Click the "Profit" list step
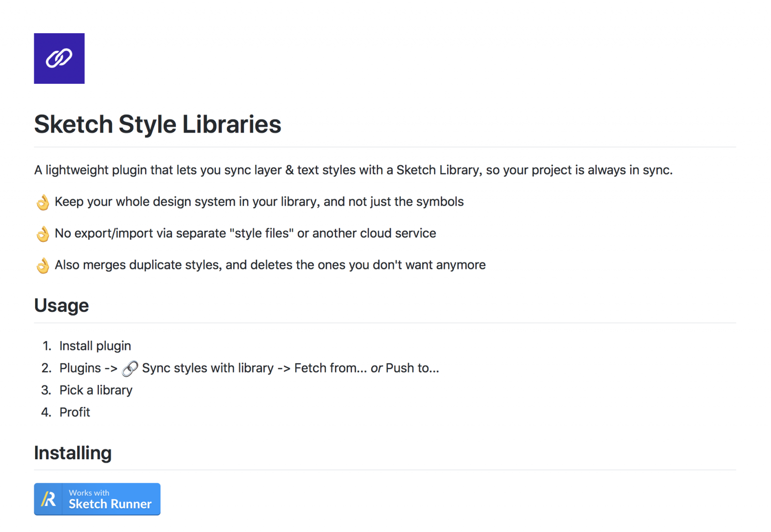Image resolution: width=771 pixels, height=532 pixels. click(75, 412)
